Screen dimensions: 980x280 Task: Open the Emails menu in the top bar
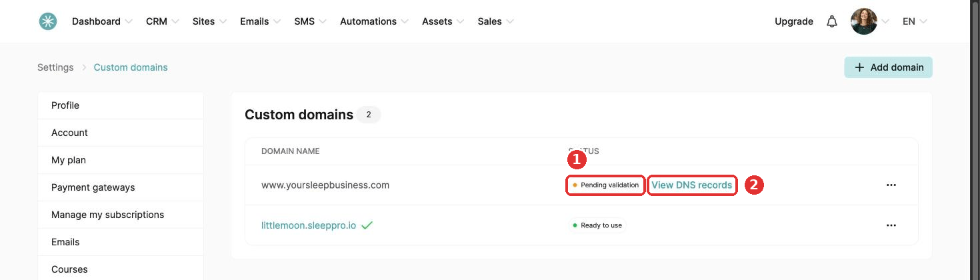pyautogui.click(x=260, y=21)
